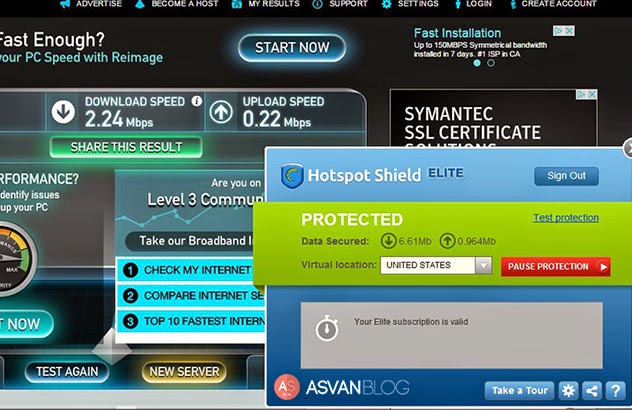Select Top 10 Fastest Internet option 3
Viewport: 632px width, 410px height.
pyautogui.click(x=191, y=321)
